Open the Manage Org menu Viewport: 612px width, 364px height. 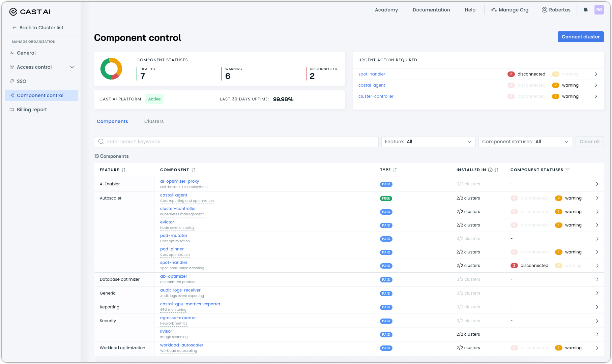pyautogui.click(x=510, y=10)
